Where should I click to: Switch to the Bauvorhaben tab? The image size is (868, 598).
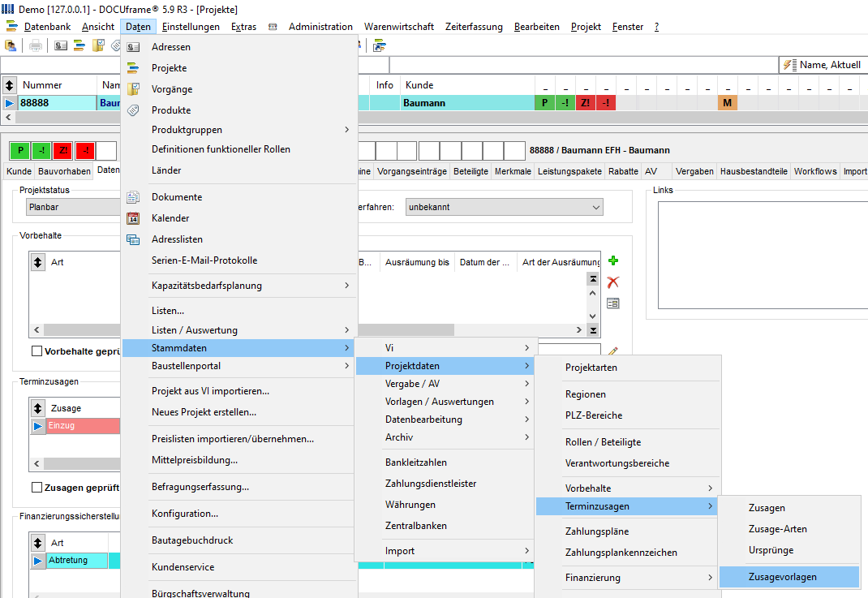tap(64, 171)
